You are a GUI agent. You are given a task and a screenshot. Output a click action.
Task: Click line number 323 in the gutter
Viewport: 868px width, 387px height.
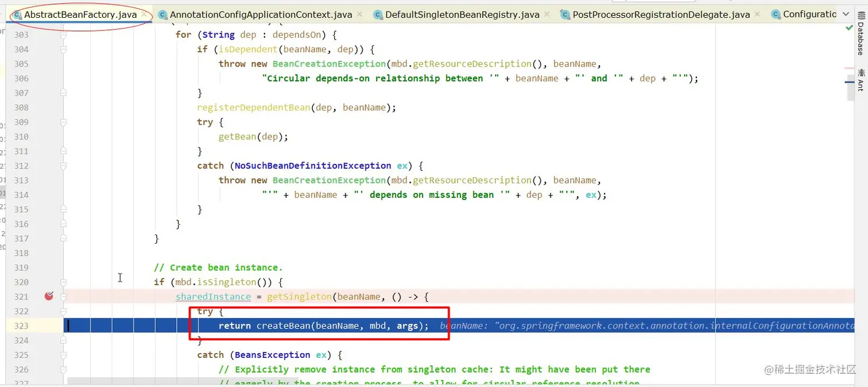21,326
